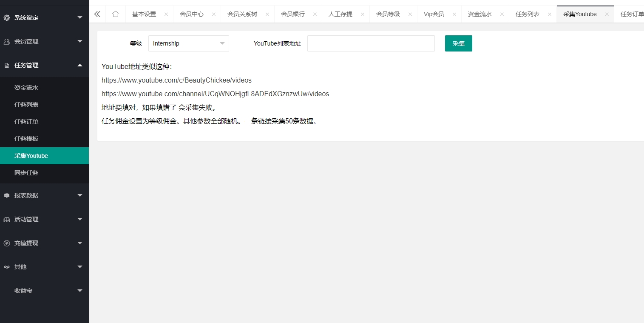Click the 等级 field label
This screenshot has height=323, width=644.
pos(136,43)
